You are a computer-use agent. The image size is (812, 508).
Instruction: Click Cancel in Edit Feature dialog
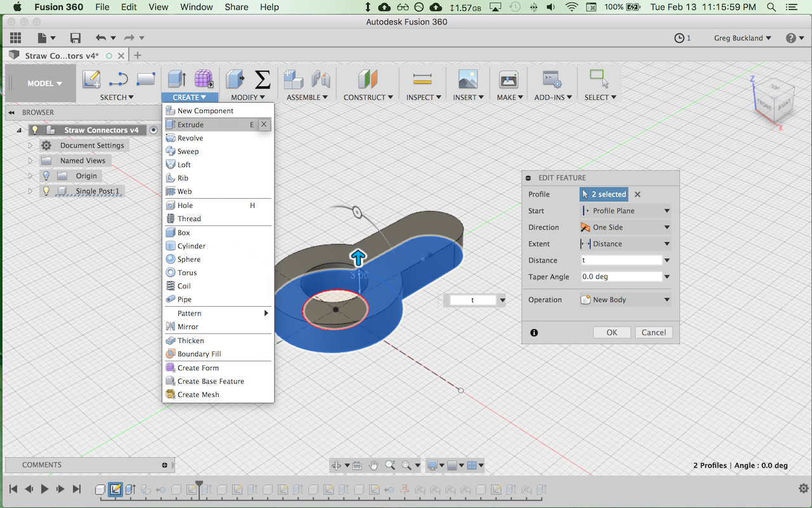[x=653, y=332]
